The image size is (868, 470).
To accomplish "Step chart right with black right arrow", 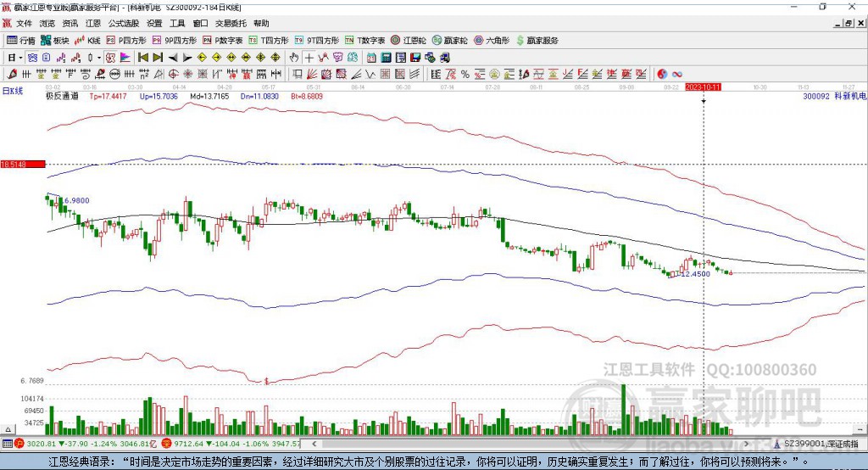I will coord(187,58).
